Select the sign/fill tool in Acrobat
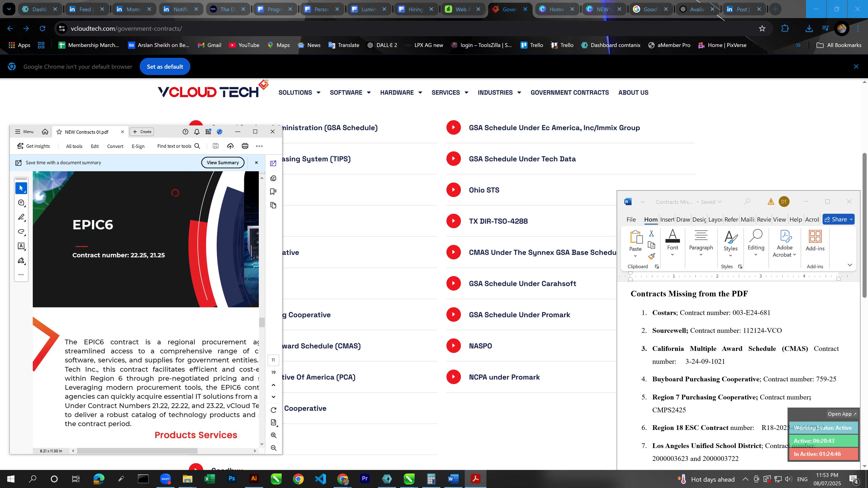Viewport: 868px width, 488px height. point(21,261)
